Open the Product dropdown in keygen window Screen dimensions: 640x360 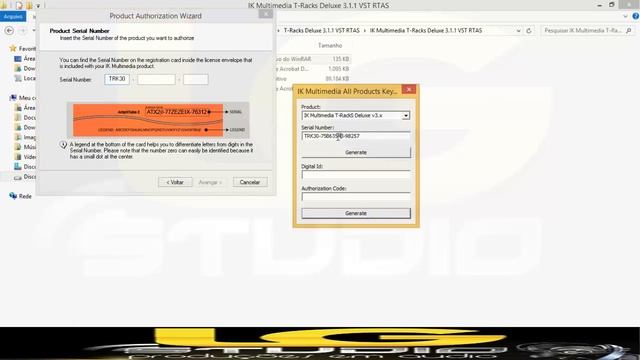click(406, 116)
